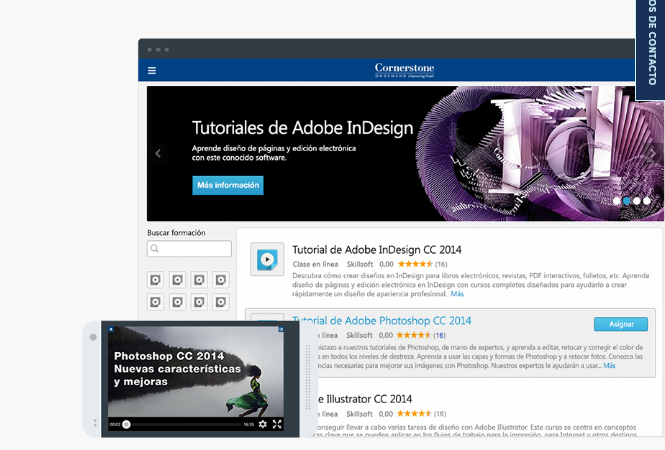
Task: Click the Más información banner button
Action: [228, 185]
